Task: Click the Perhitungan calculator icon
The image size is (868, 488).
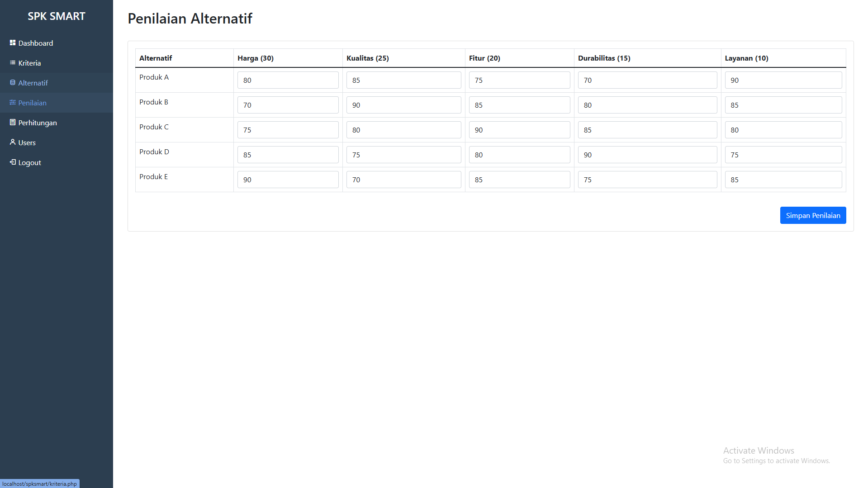Action: (x=13, y=122)
